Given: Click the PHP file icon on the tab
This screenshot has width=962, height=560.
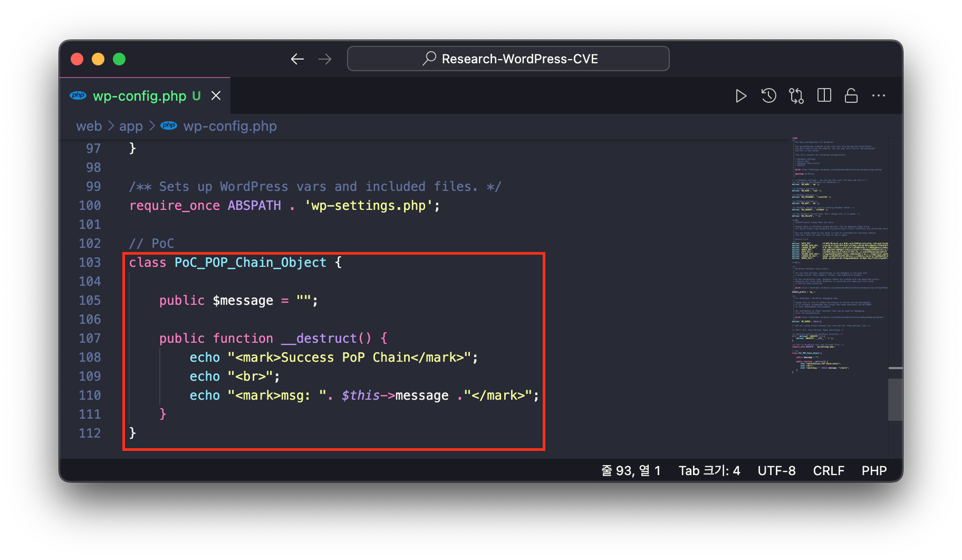Looking at the screenshot, I should [78, 95].
